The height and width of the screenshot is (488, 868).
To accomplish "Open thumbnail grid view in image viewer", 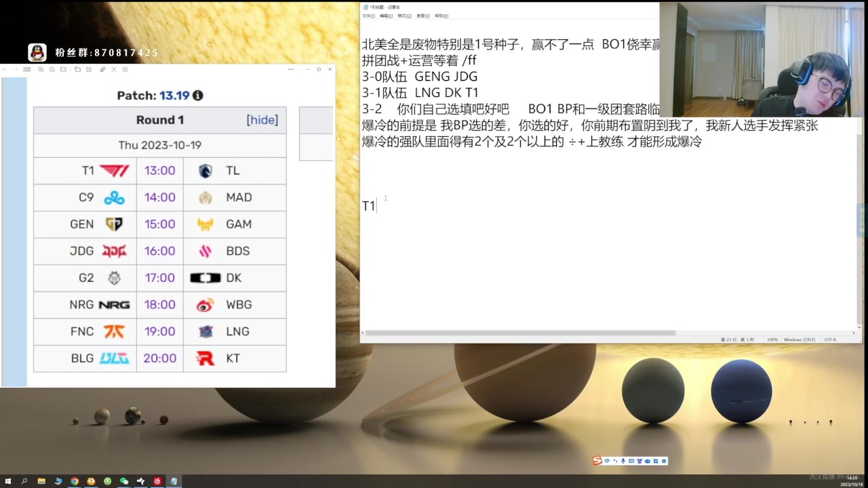I will (27, 69).
